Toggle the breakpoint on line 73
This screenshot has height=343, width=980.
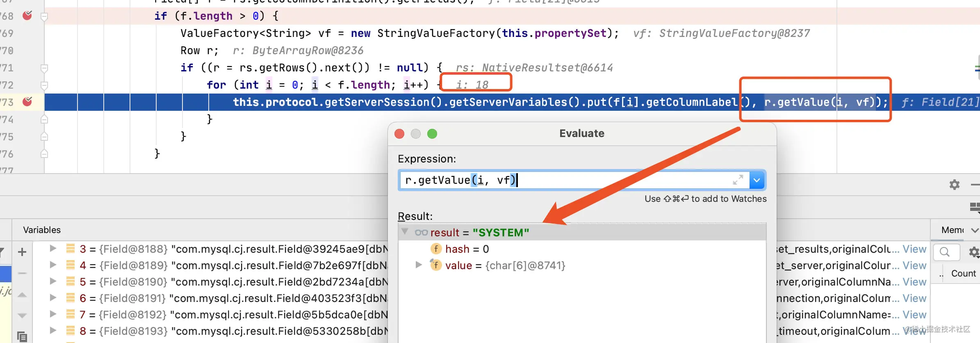pyautogui.click(x=27, y=101)
